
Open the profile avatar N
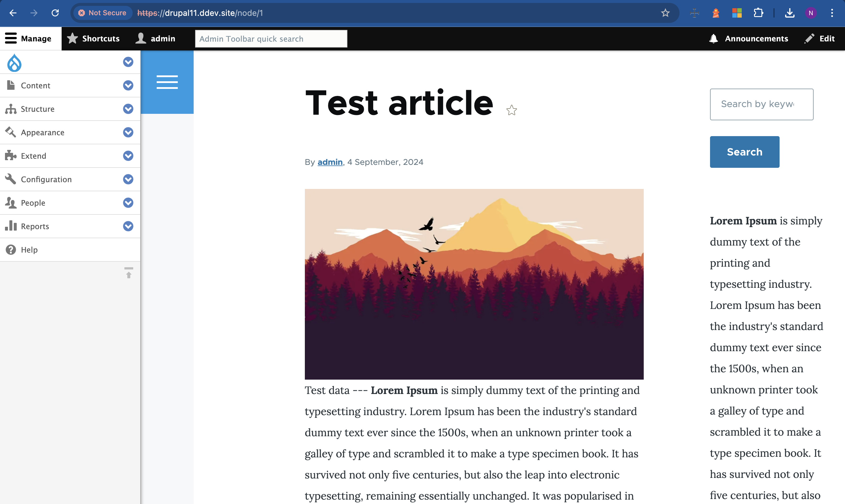(811, 13)
